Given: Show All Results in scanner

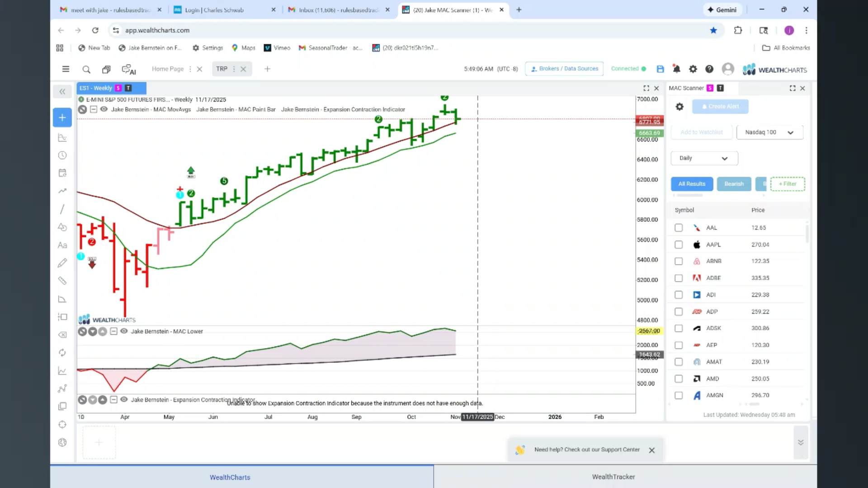Looking at the screenshot, I should pyautogui.click(x=692, y=184).
